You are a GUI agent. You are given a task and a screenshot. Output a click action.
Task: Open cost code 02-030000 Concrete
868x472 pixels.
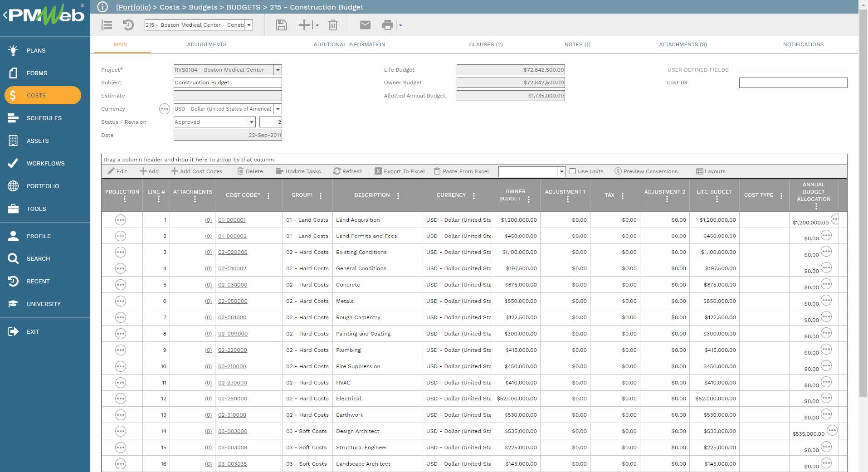click(233, 285)
